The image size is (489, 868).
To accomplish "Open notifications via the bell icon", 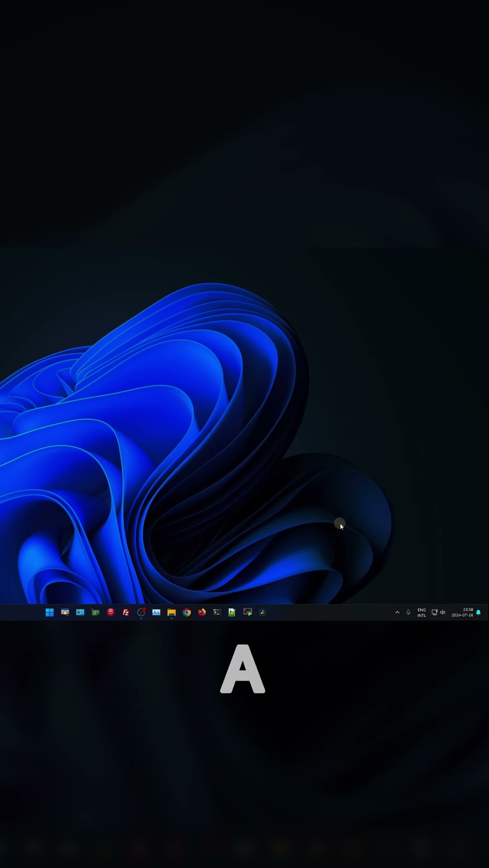I will click(478, 612).
